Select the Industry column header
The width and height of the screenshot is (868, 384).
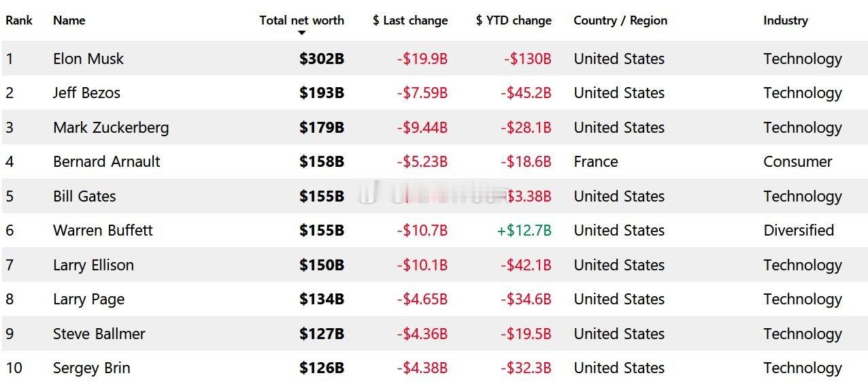point(785,20)
